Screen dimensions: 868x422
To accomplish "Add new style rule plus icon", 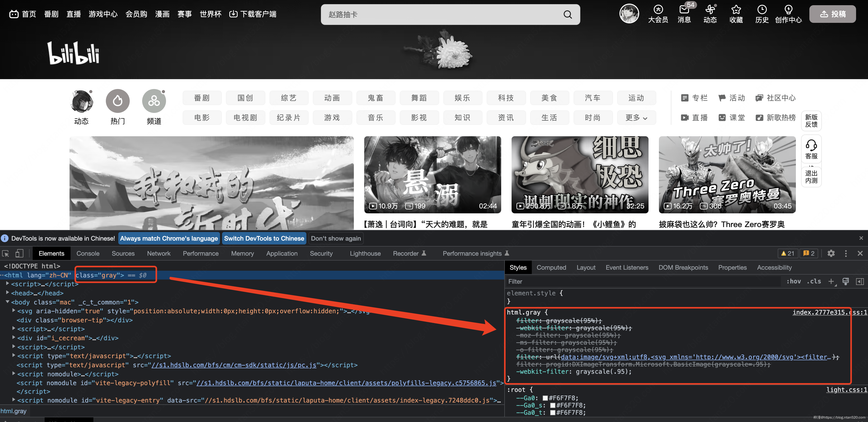I will point(831,281).
